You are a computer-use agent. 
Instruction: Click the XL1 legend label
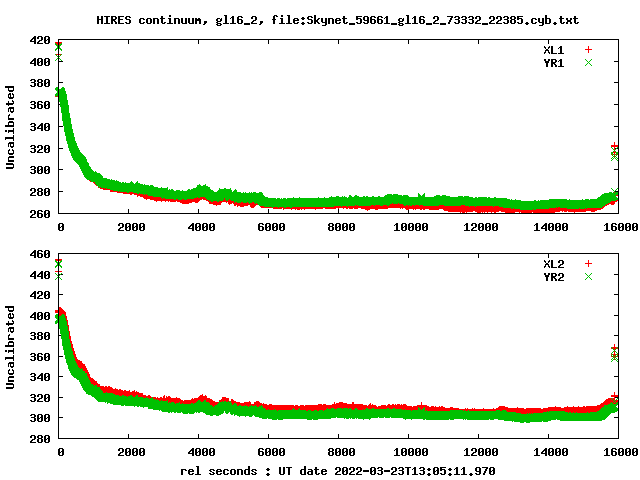click(553, 50)
